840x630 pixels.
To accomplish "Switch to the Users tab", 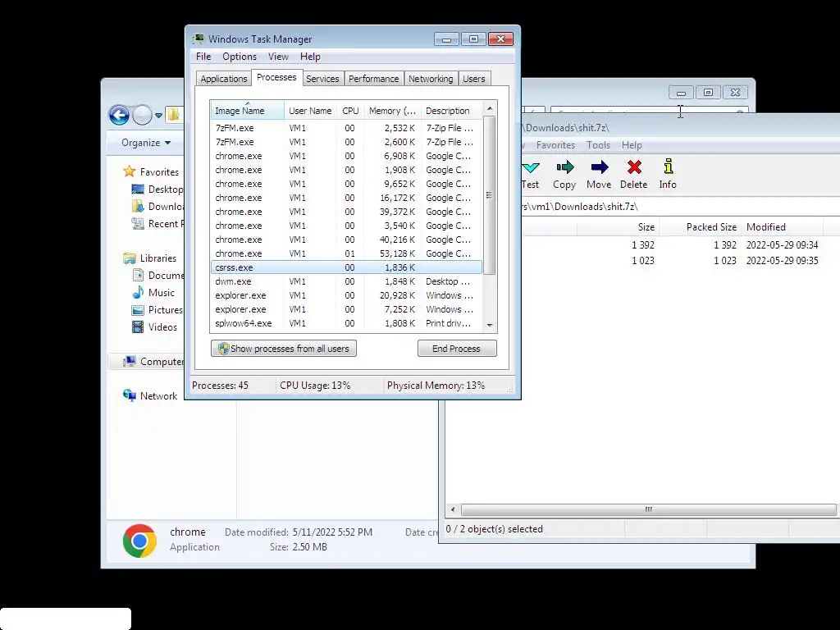I will 473,79.
